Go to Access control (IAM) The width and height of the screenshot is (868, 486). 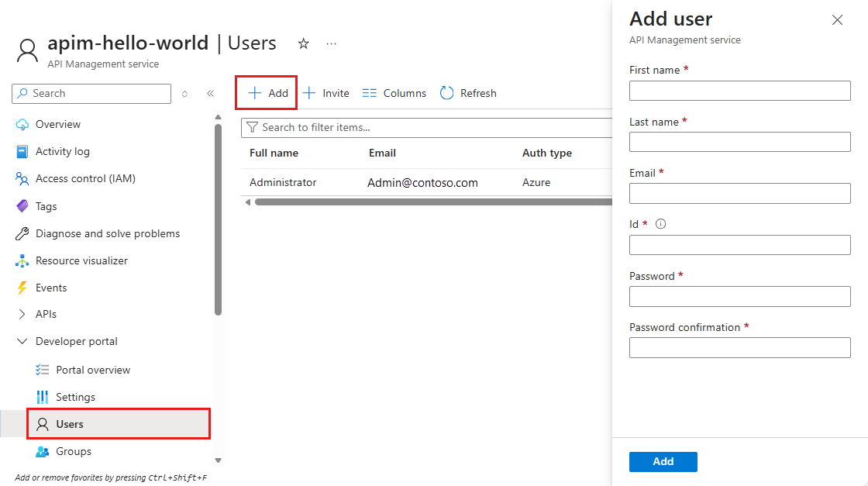(85, 178)
